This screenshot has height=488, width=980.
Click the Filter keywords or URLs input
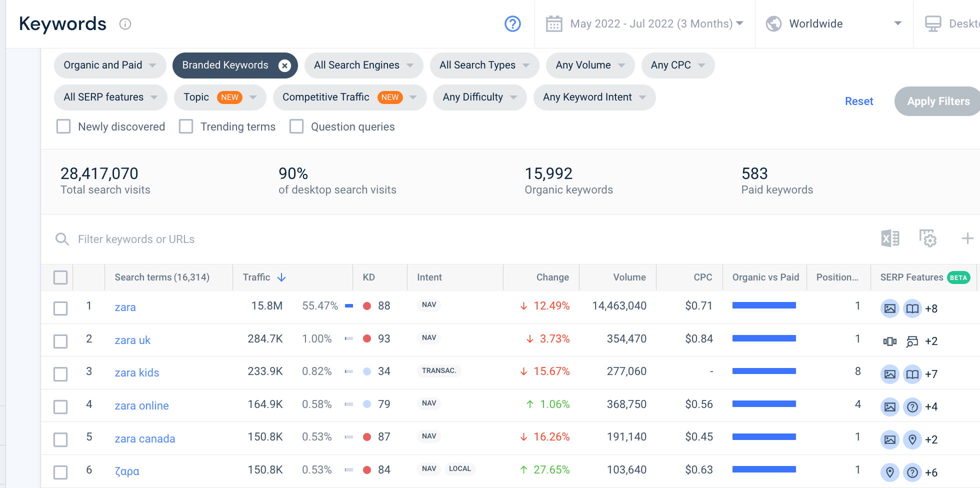(136, 239)
